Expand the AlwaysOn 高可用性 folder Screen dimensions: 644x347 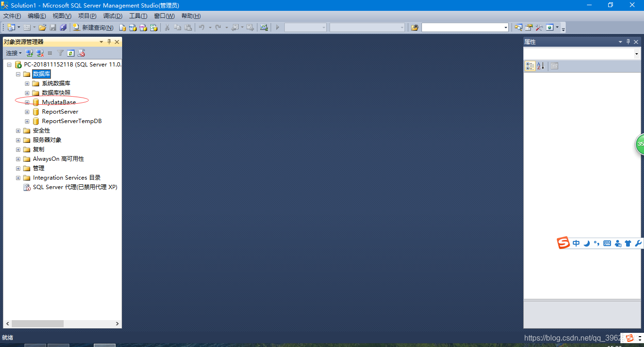[x=18, y=159]
